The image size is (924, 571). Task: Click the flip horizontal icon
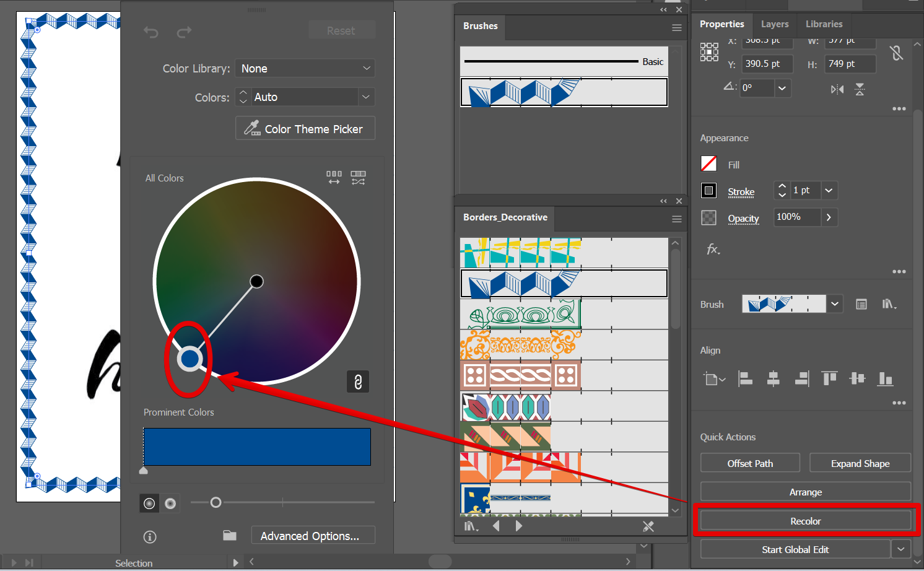coord(837,90)
